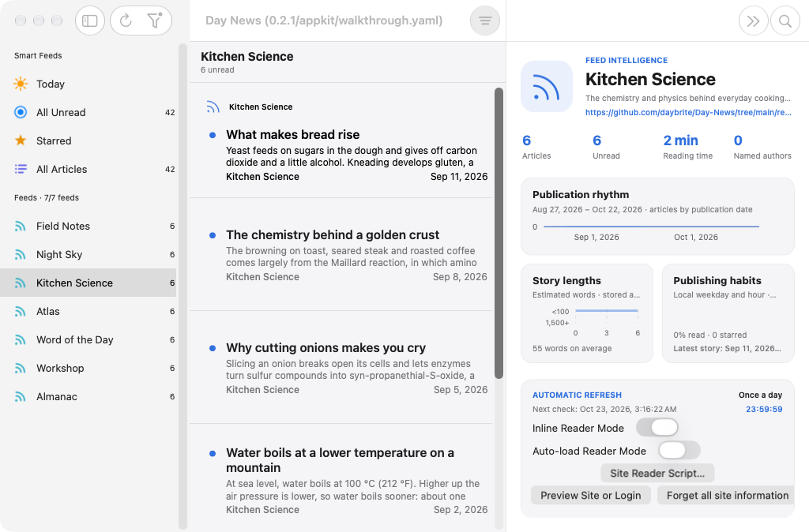The image size is (809, 532).
Task: Click the 0 Named authors stat
Action: 762,147
